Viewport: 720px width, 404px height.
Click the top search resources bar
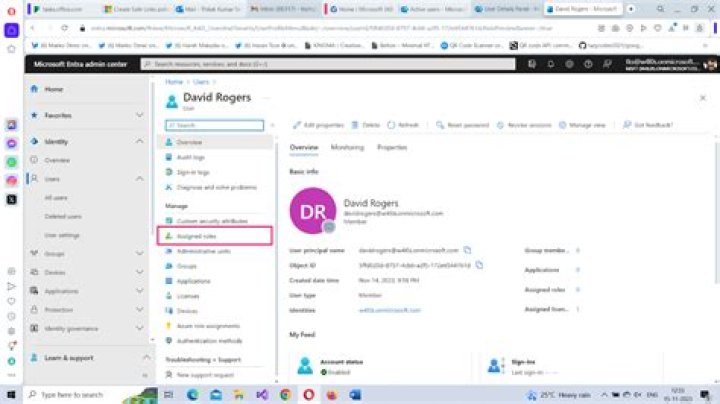click(328, 64)
